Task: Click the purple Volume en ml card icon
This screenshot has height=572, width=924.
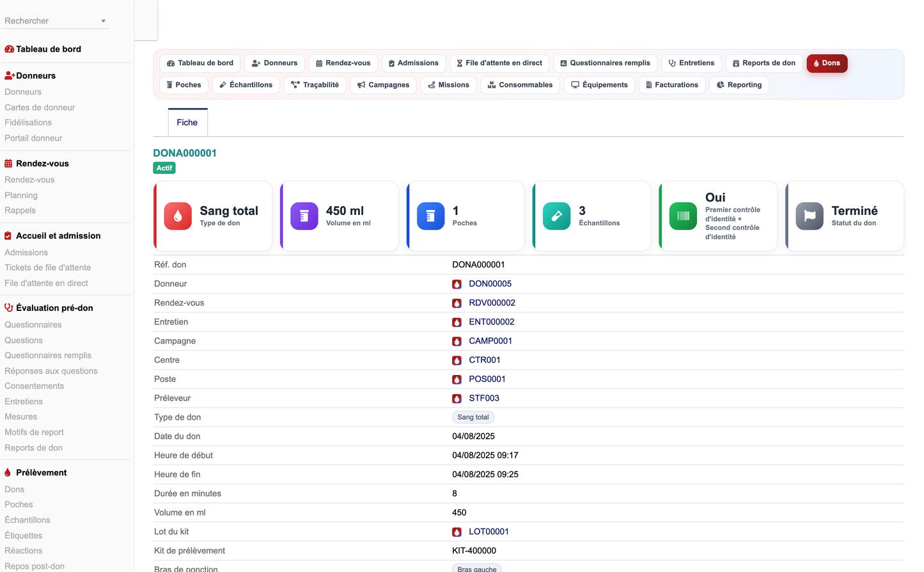Action: pos(304,216)
